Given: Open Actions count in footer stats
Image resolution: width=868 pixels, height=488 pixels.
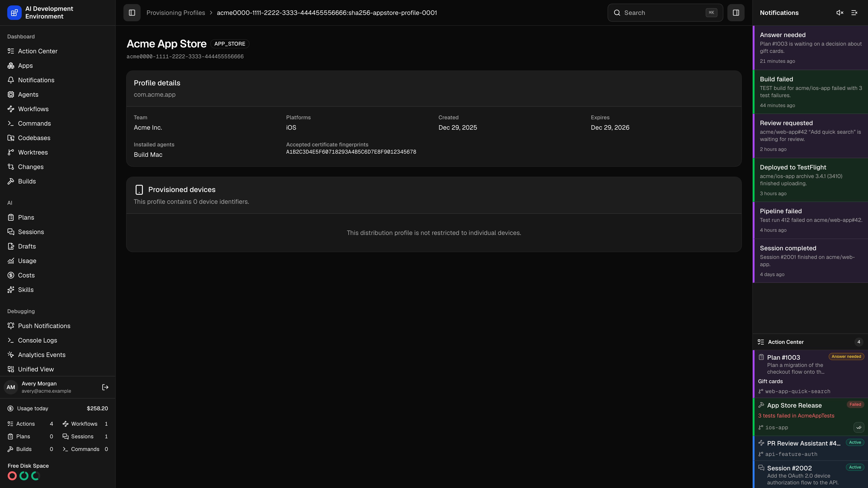Looking at the screenshot, I should (x=30, y=424).
